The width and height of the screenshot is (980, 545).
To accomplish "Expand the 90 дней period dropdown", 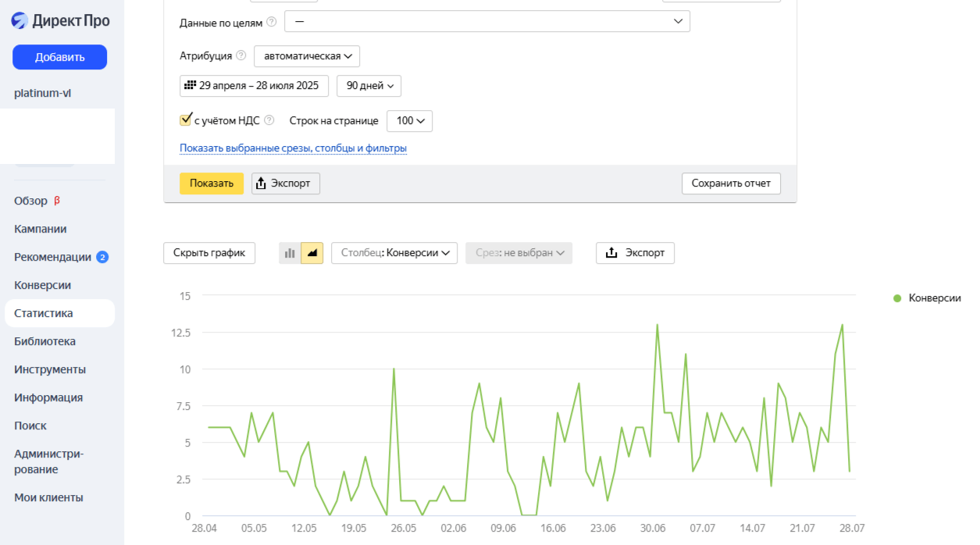I will [369, 86].
